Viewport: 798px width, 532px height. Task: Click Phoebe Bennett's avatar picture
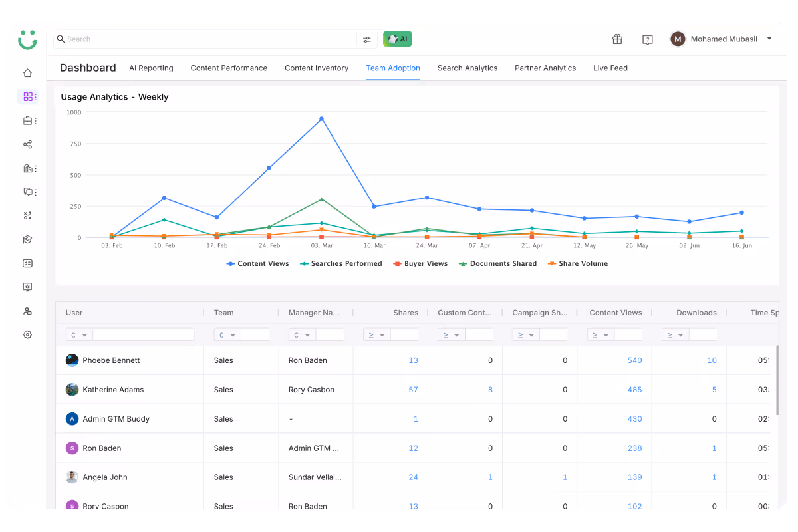[x=72, y=360]
